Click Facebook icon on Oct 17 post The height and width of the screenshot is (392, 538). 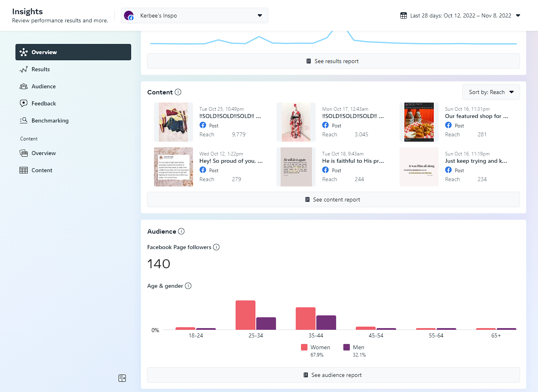click(x=325, y=125)
